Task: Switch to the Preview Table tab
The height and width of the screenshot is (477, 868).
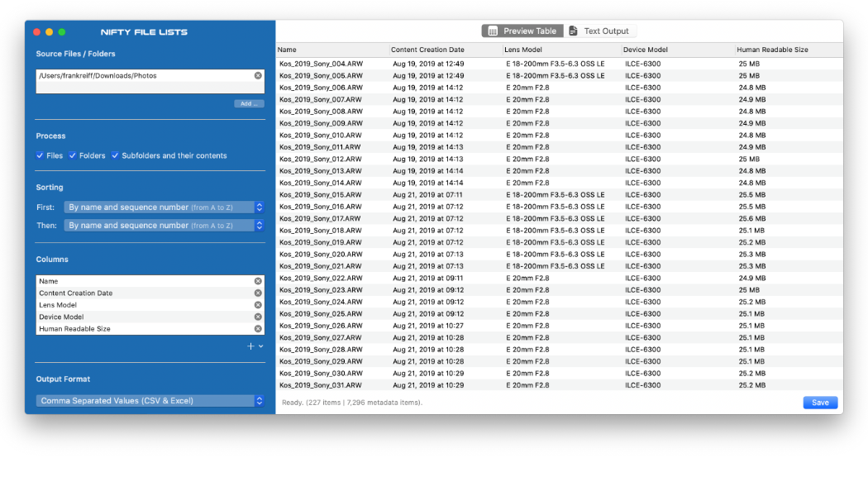Action: (x=522, y=31)
